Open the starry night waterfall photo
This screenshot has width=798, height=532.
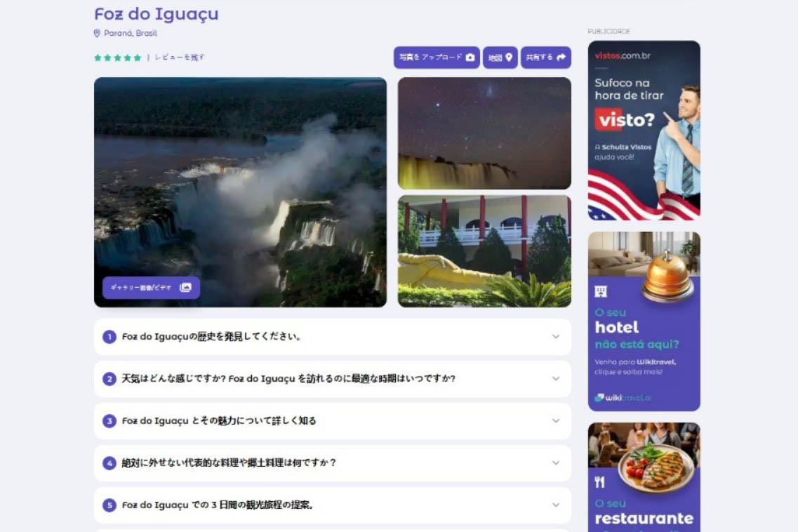(484, 133)
